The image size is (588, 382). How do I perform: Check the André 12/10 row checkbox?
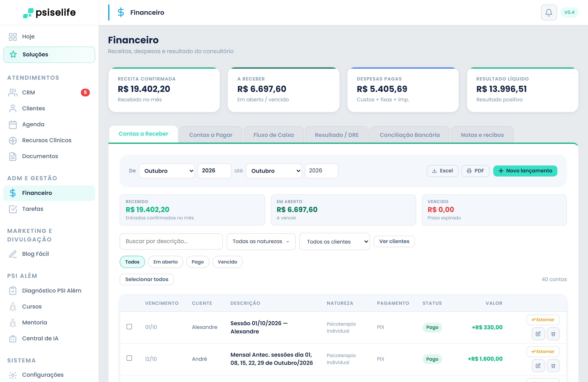[129, 358]
